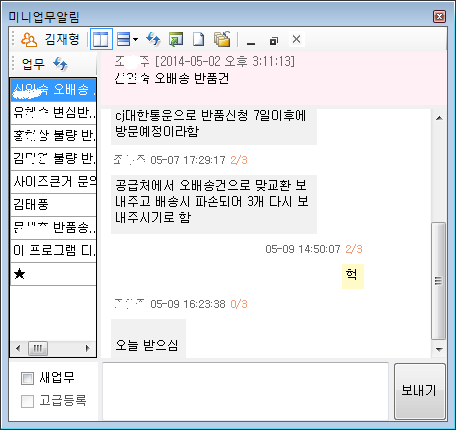The height and width of the screenshot is (430, 456).
Task: Open the layout icon's dropdown arrow
Action: click(135, 40)
